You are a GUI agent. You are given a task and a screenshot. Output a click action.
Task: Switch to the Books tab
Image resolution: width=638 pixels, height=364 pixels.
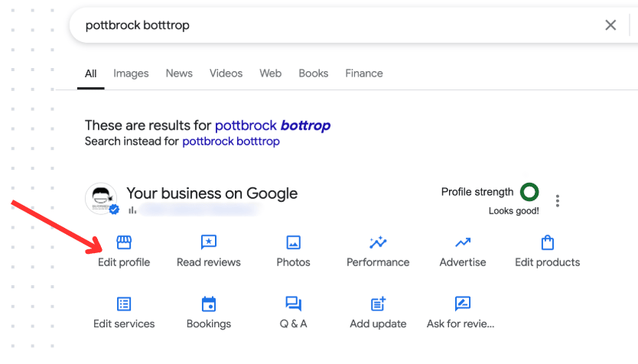[x=314, y=73]
